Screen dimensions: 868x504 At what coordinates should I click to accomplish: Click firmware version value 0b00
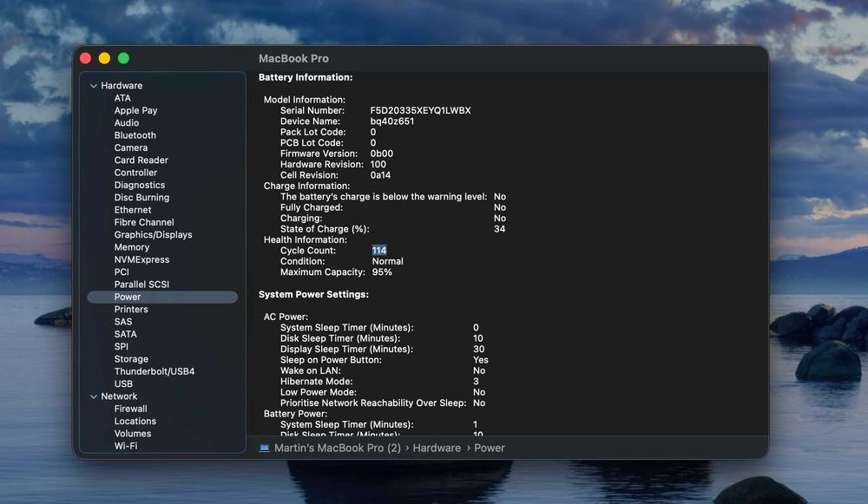[381, 154]
